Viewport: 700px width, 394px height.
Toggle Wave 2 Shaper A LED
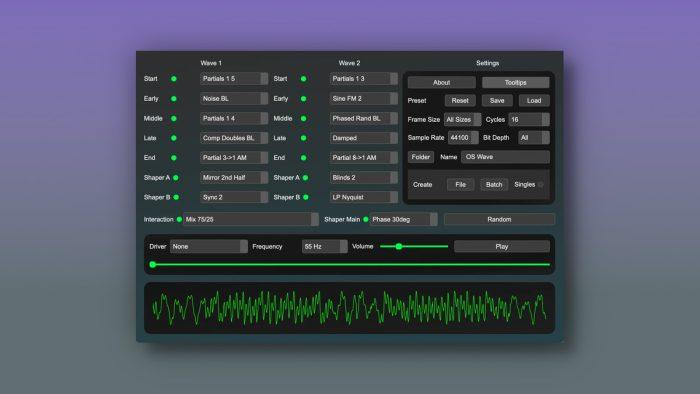click(306, 178)
